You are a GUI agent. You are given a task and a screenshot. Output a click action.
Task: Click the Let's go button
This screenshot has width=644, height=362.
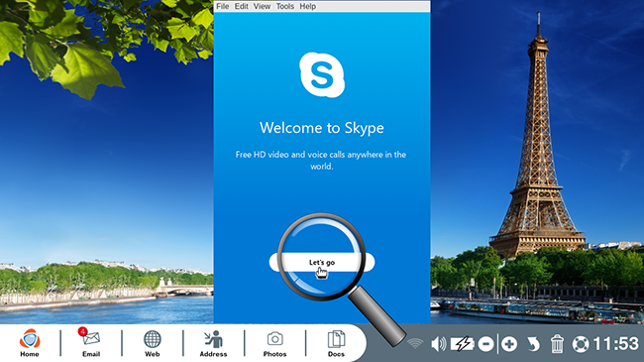pyautogui.click(x=322, y=262)
